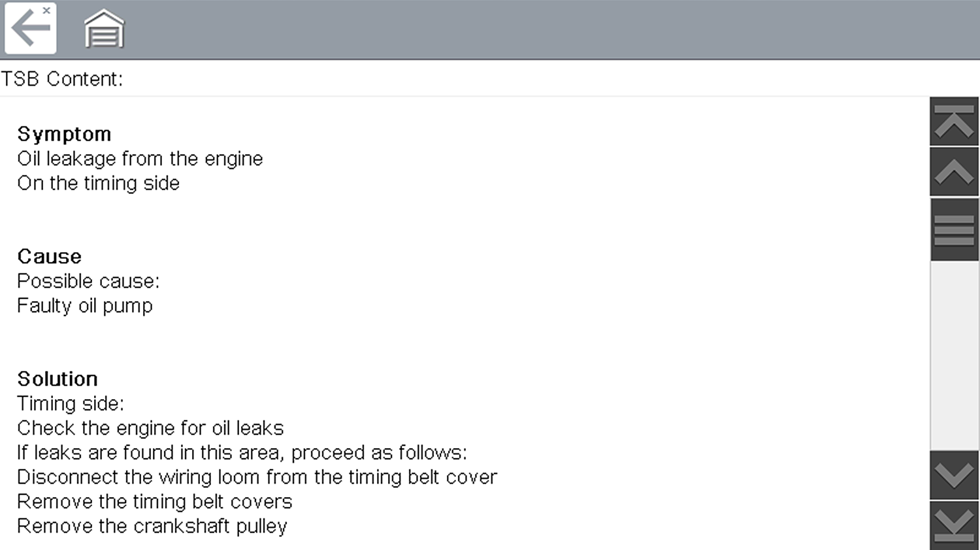Select the Symptom heading
This screenshot has width=980, height=550.
[64, 134]
